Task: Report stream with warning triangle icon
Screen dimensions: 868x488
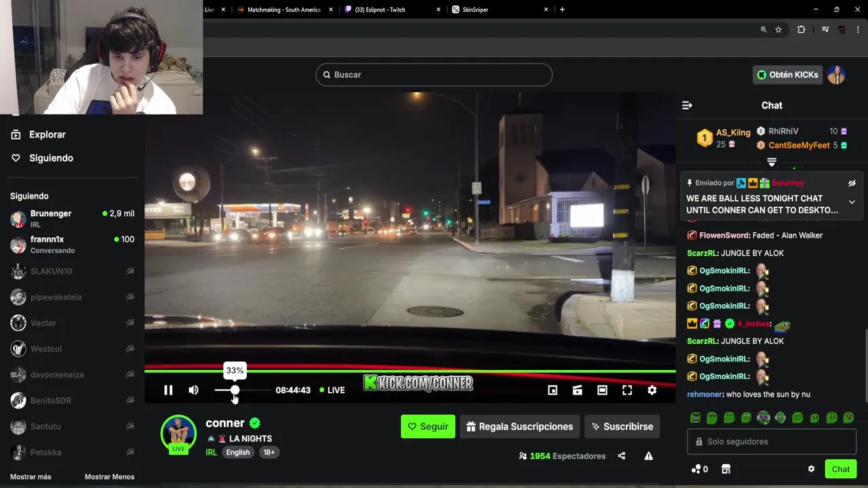Action: (648, 456)
